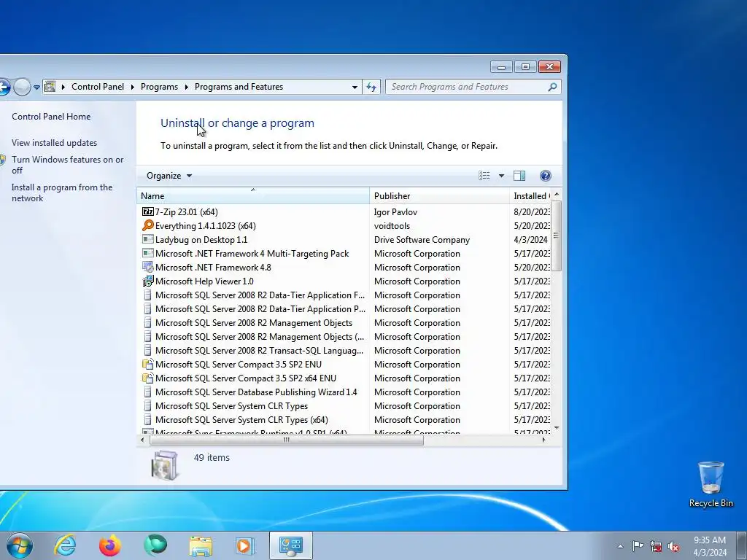Viewport: 747px width, 560px height.
Task: Click the Control Panel breadcrumb
Action: (x=98, y=87)
